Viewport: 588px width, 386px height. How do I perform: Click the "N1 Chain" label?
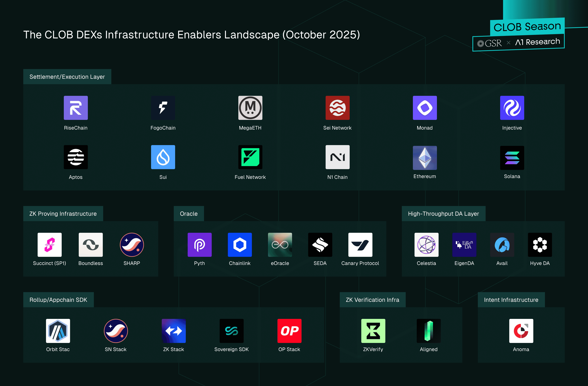point(337,177)
